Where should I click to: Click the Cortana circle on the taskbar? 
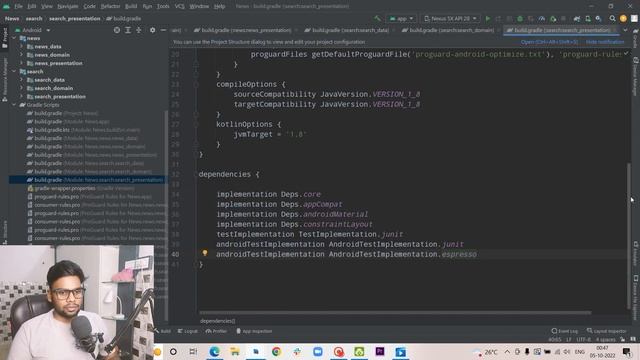point(173,351)
